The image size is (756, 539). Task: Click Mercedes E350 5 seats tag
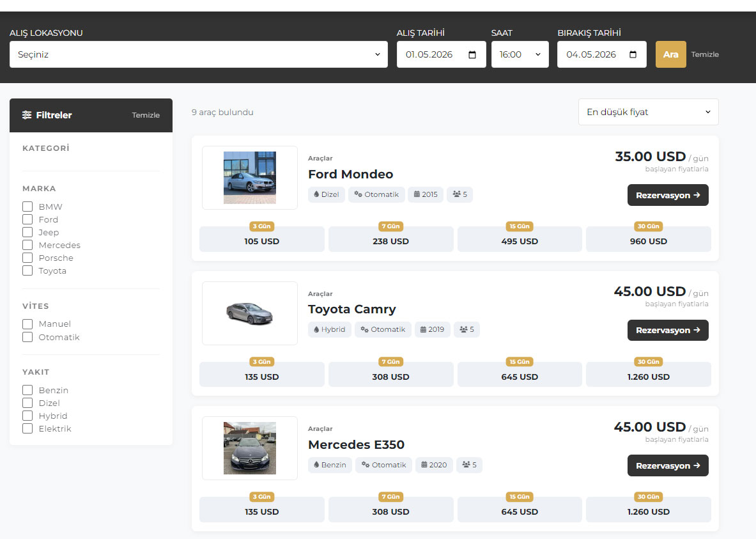[x=469, y=465]
